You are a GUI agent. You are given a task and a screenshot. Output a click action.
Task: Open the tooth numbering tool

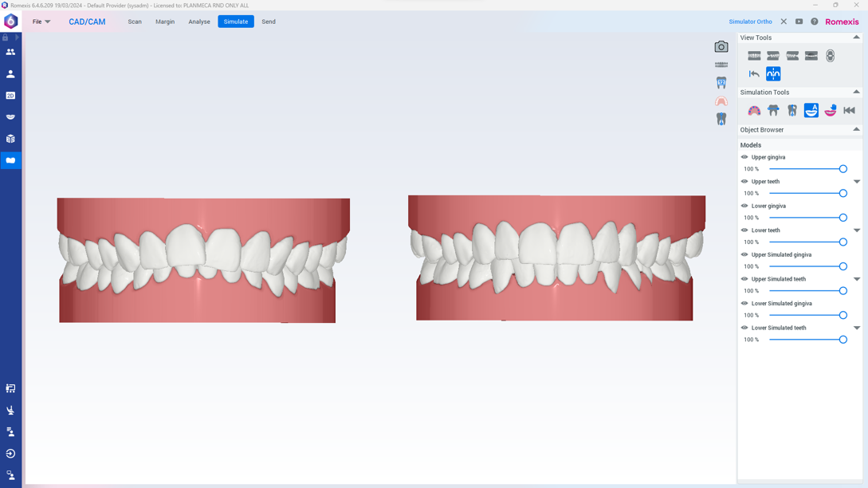click(x=721, y=82)
